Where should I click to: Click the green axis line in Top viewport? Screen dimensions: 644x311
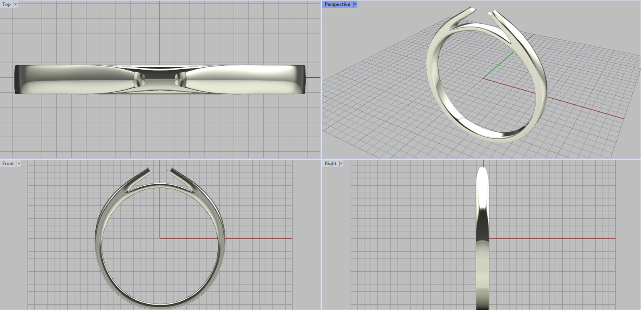point(160,32)
